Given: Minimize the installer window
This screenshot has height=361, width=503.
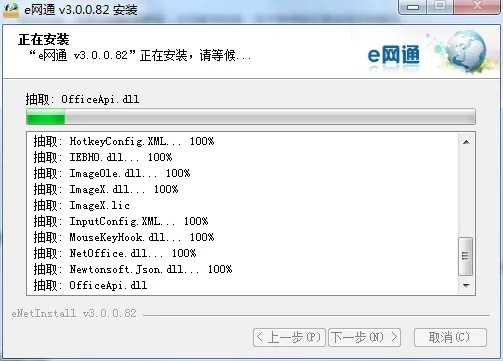Looking at the screenshot, I should (413, 7).
